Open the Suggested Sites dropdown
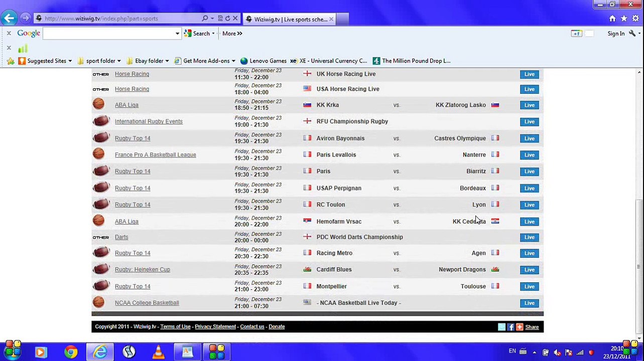 pyautogui.click(x=70, y=61)
